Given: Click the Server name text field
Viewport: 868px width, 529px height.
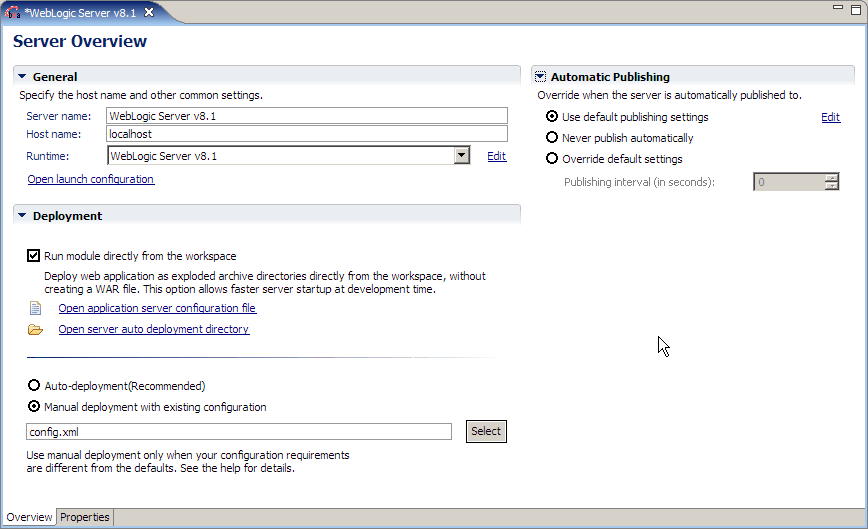Looking at the screenshot, I should pos(307,116).
